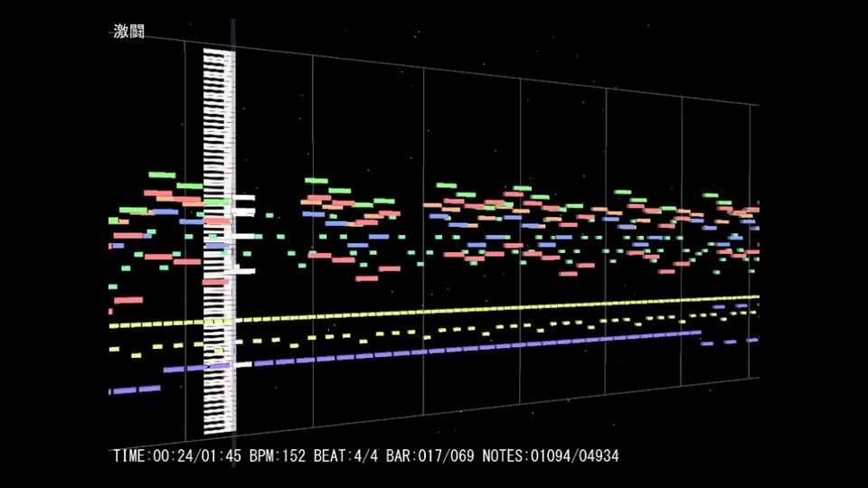868x488 pixels.
Task: Click the NOTES:01094/04934 counter
Action: 551,455
